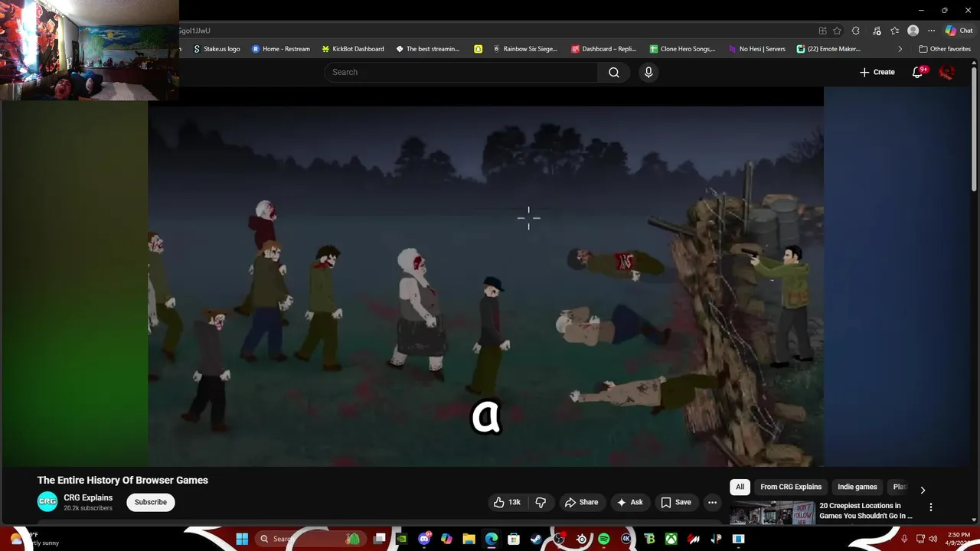Image resolution: width=980 pixels, height=551 pixels.
Task: Open (22) Emote Maker bookmark
Action: tap(828, 49)
